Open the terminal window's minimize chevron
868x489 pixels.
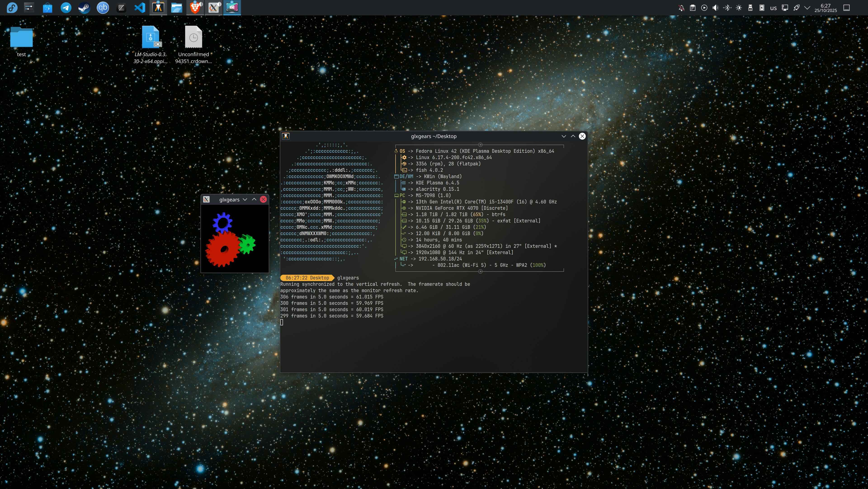pos(564,136)
